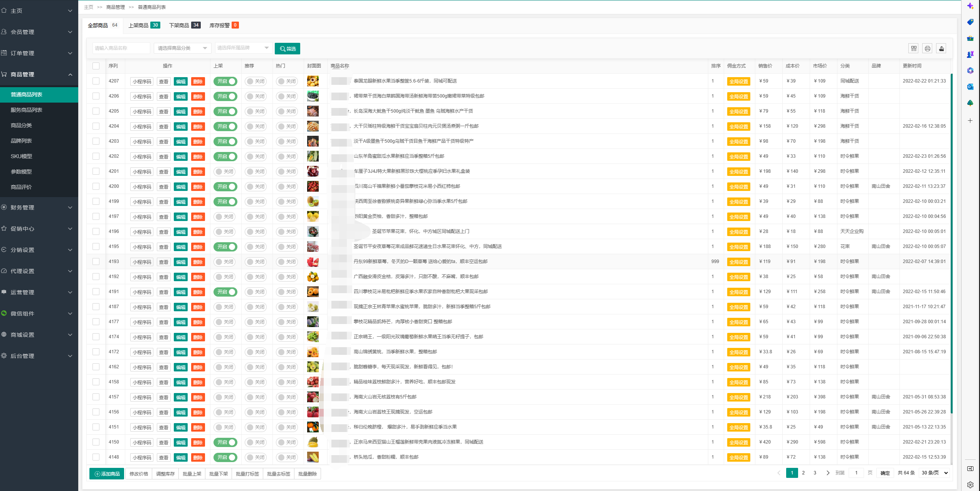
Task: Open 商品评价 in sidebar submenu
Action: click(39, 187)
